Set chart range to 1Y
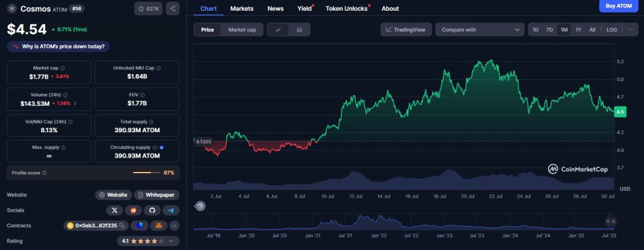644x250 pixels. pyautogui.click(x=579, y=30)
